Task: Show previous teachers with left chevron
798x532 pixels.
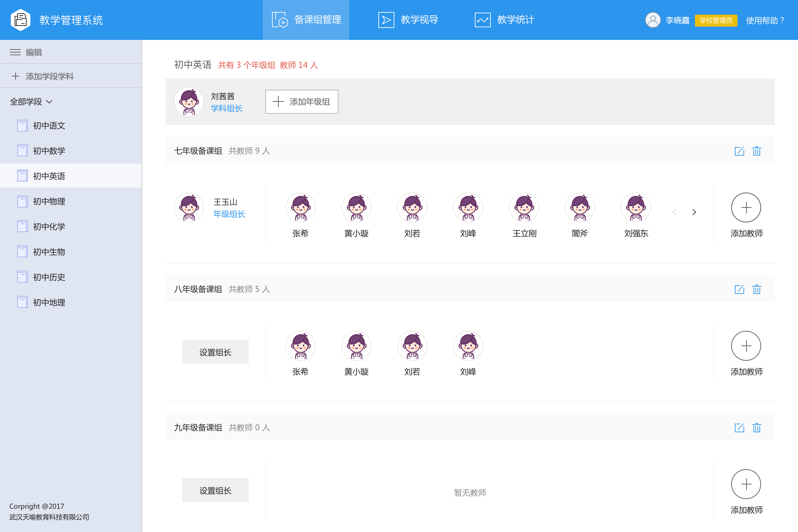Action: coord(675,212)
